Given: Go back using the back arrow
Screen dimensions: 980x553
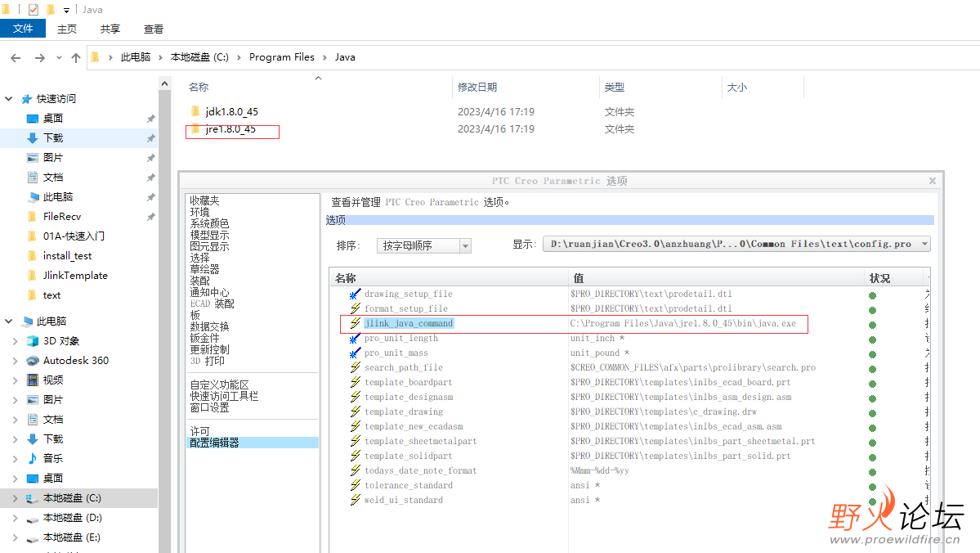Looking at the screenshot, I should point(16,57).
